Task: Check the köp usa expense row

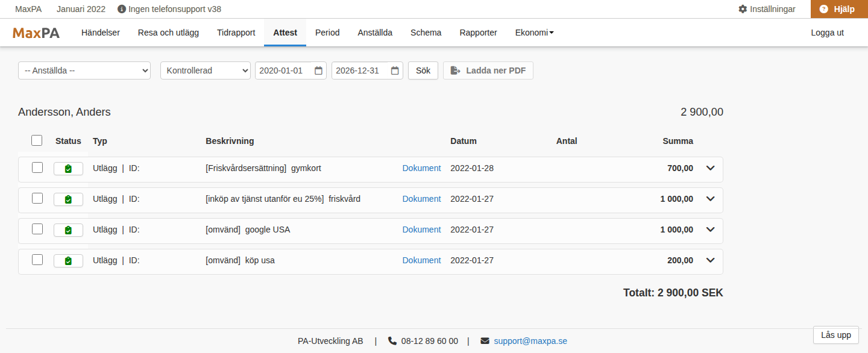Action: 37,260
